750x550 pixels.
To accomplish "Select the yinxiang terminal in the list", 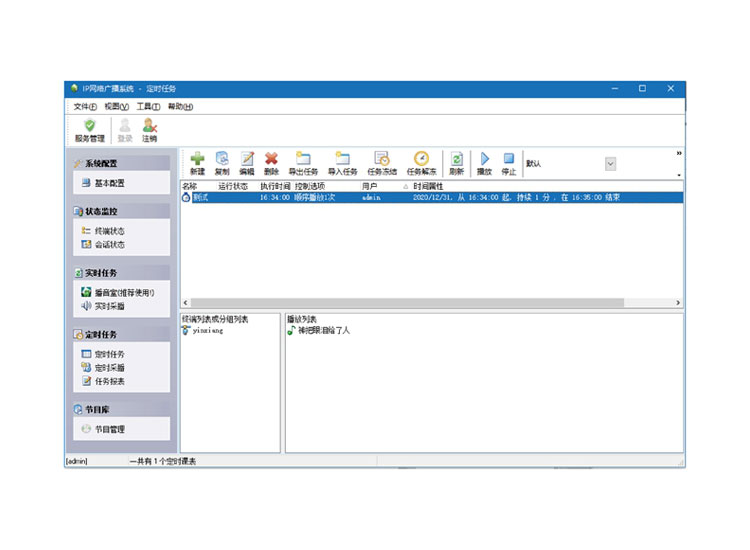I will [207, 331].
